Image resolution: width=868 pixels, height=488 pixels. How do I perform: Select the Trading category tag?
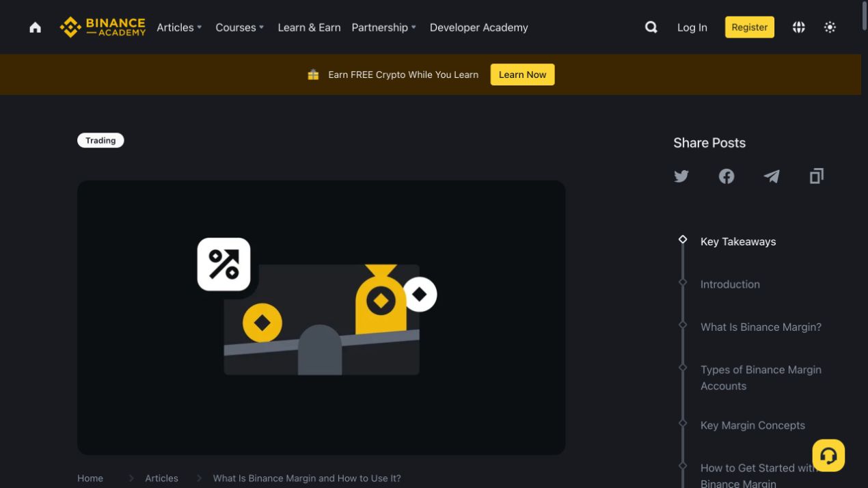tap(100, 140)
